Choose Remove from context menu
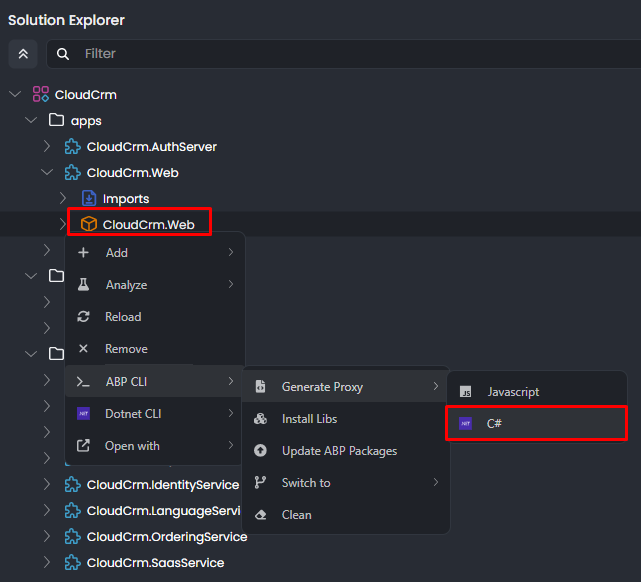Image resolution: width=641 pixels, height=582 pixels. click(x=126, y=349)
